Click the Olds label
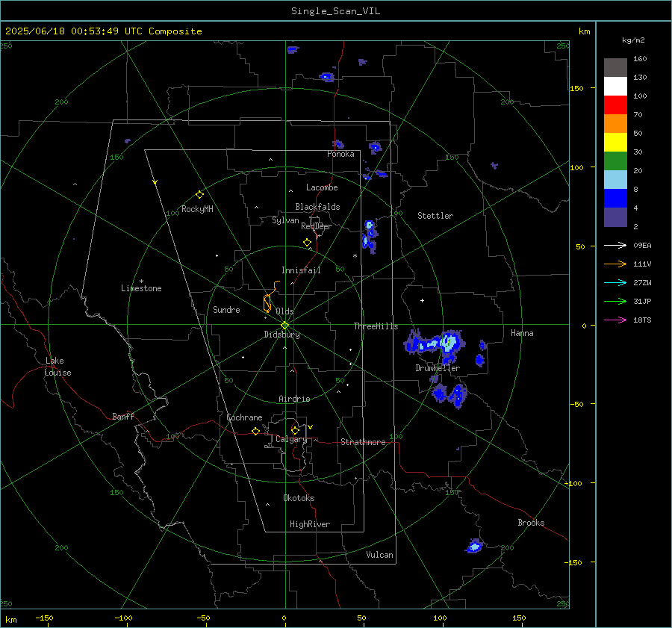This screenshot has height=628, width=672. coord(284,311)
